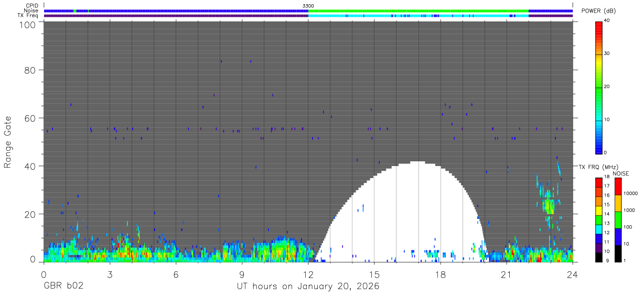Click the 3300 CPID value above the plot
This screenshot has width=644, height=297.
[308, 6]
